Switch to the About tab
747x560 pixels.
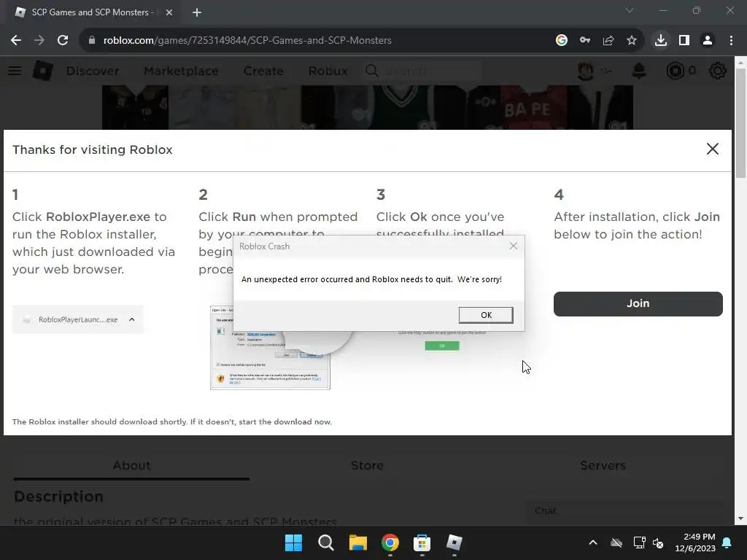tap(131, 465)
